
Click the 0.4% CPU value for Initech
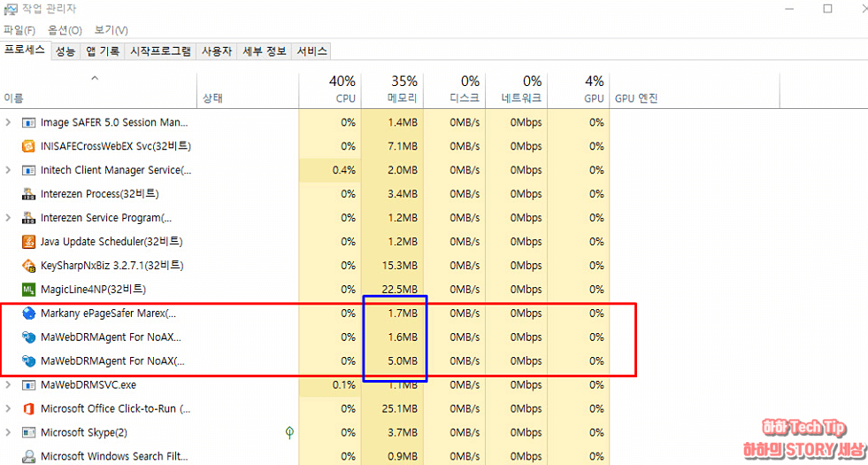344,170
